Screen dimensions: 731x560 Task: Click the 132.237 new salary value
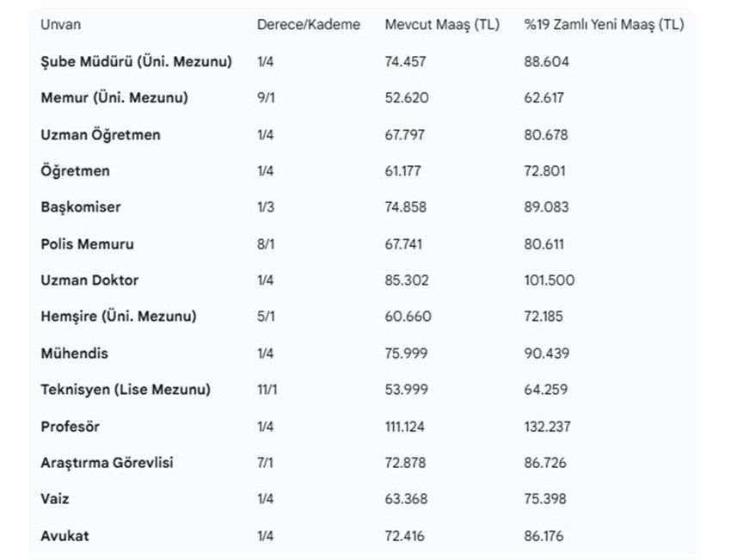tap(547, 427)
